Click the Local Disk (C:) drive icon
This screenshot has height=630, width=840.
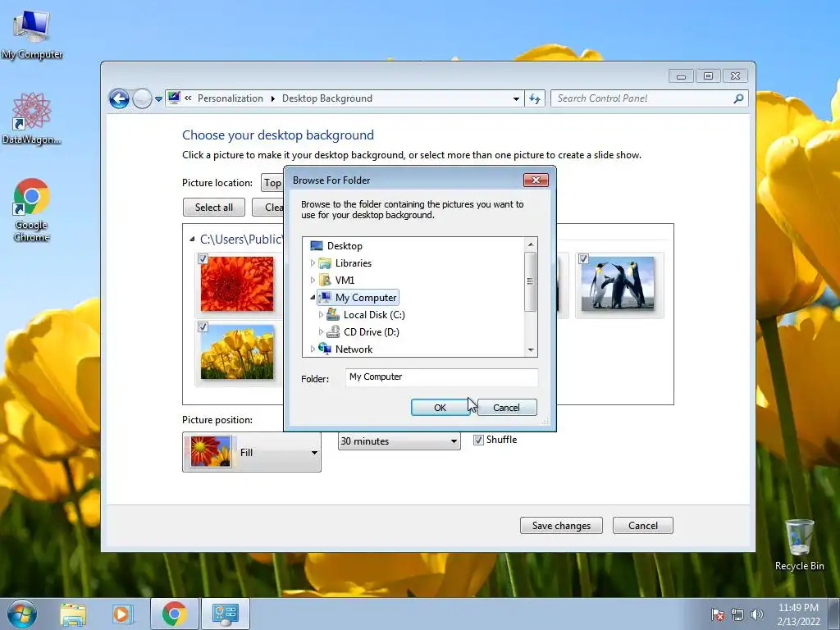[x=333, y=314]
